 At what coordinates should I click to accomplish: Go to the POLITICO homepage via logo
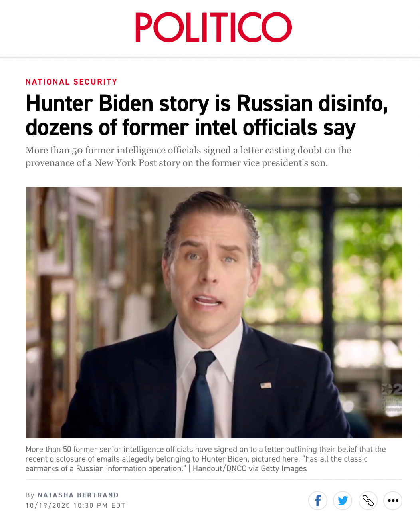point(213,27)
